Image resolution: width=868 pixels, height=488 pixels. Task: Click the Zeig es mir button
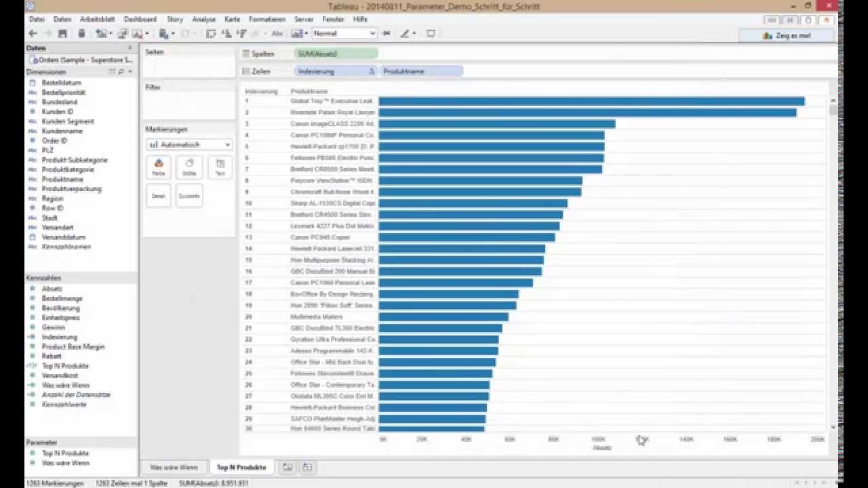[x=787, y=35]
